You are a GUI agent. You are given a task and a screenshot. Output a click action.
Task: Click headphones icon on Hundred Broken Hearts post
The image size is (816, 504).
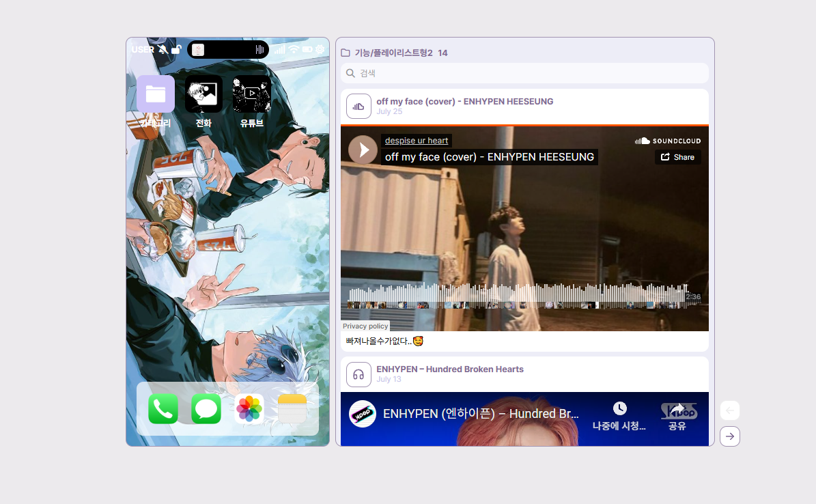coord(358,374)
